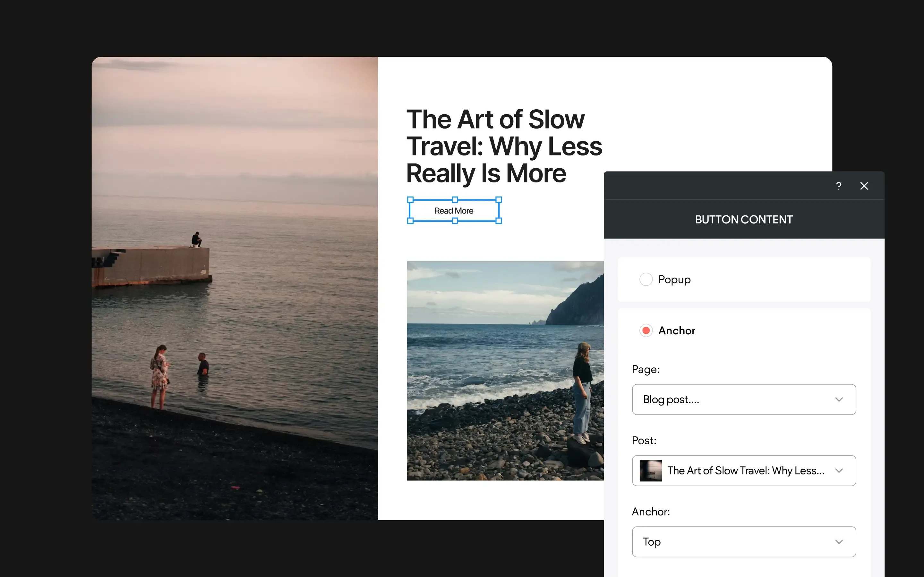Click the top-left resize handle of Read More

(410, 200)
